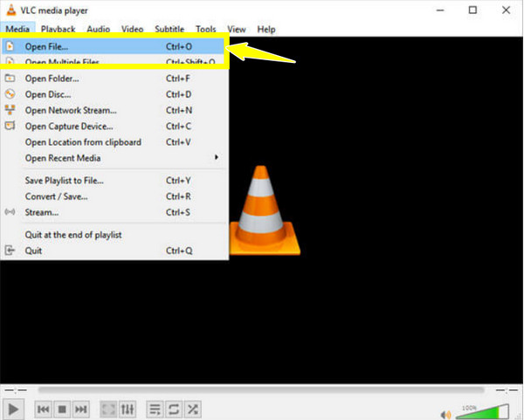The image size is (524, 420).
Task: Click the network stream icon
Action: click(x=10, y=110)
